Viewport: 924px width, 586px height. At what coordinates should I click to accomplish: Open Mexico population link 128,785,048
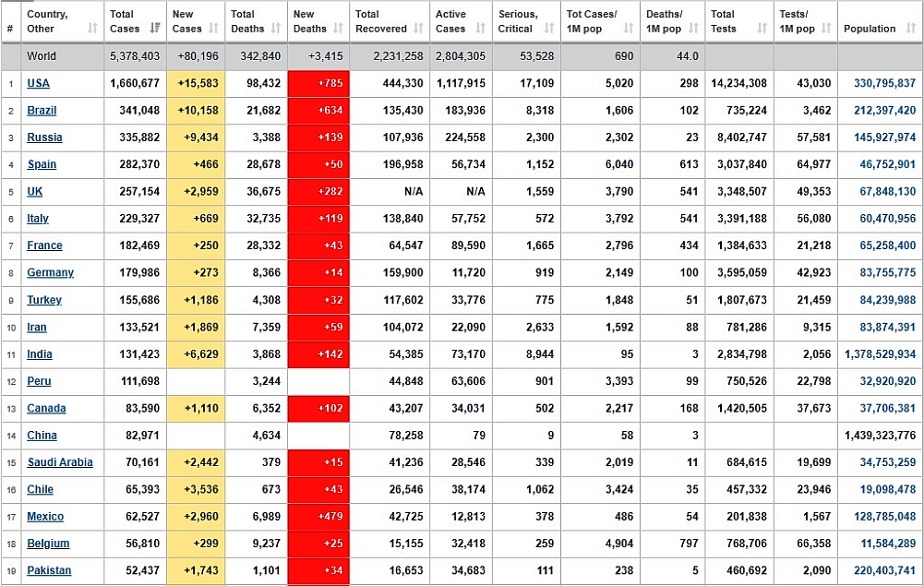point(884,517)
